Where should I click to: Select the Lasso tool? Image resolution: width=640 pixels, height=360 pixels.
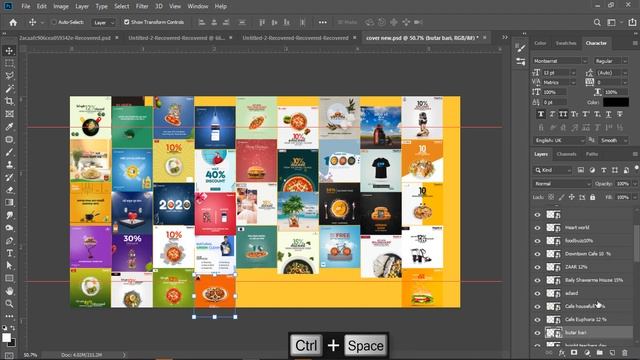(9, 76)
